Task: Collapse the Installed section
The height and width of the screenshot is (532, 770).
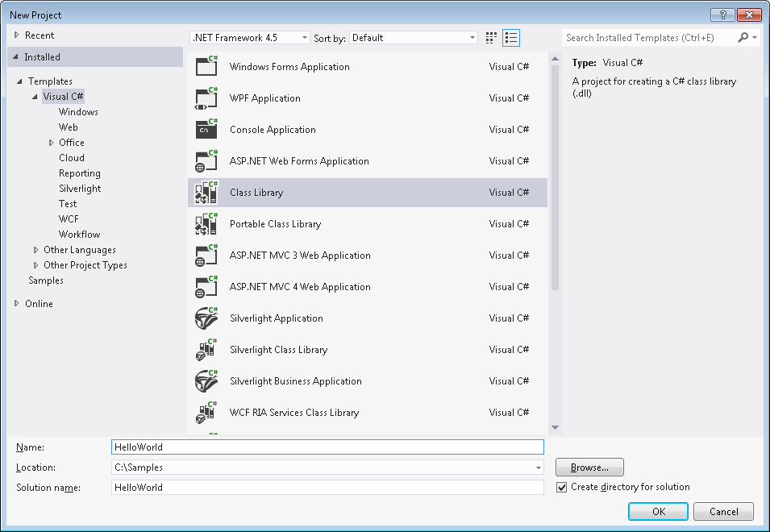Action: (15, 57)
